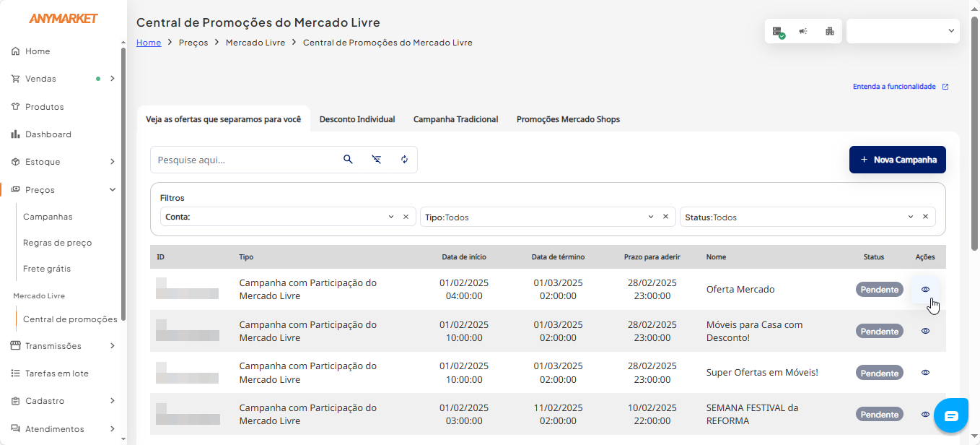
Task: Clear the Status filter with X
Action: [925, 217]
